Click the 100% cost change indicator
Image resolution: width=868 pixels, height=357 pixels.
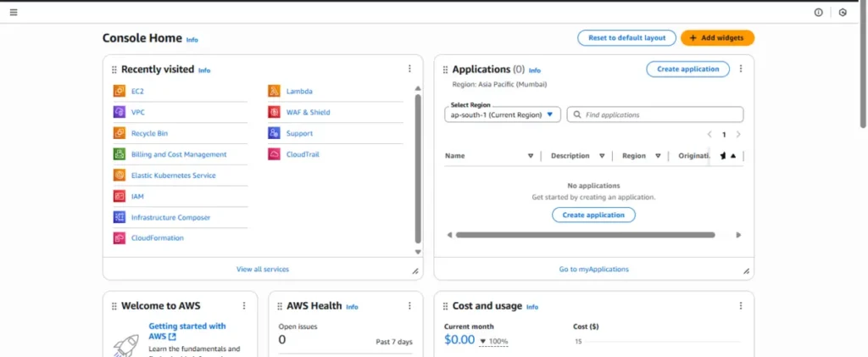pos(494,342)
